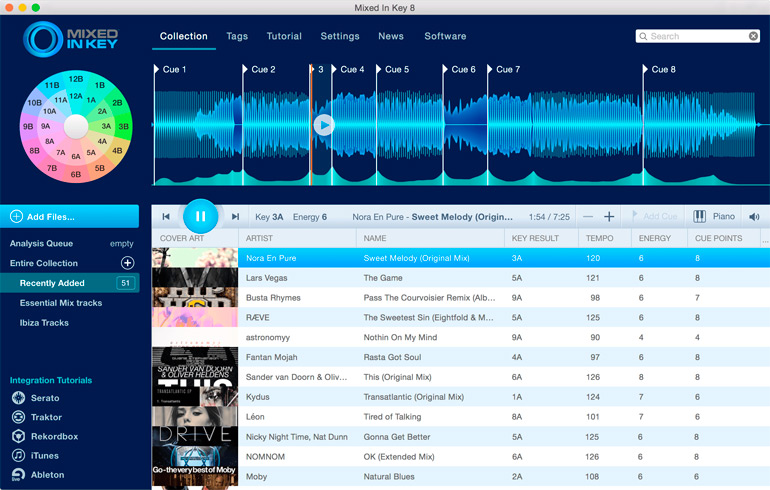Click the waveform play button overlay
The height and width of the screenshot is (490, 770).
(324, 125)
